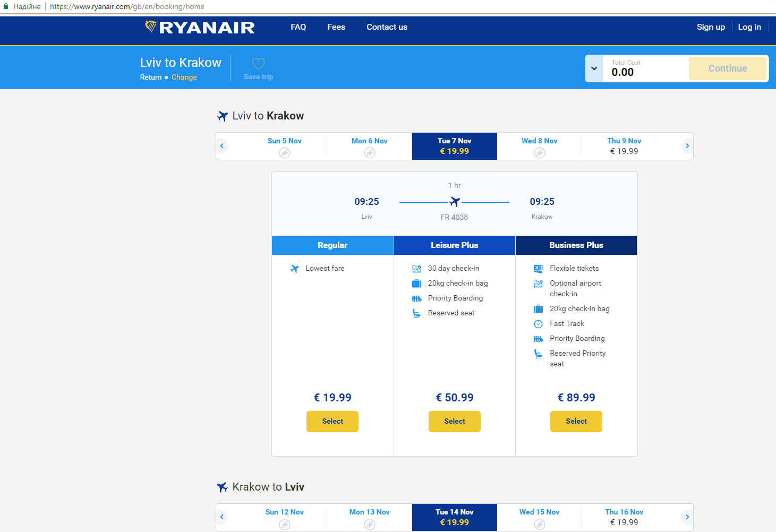Click the 30 day check-in icon
Viewport: 776px width, 532px height.
[x=416, y=269]
